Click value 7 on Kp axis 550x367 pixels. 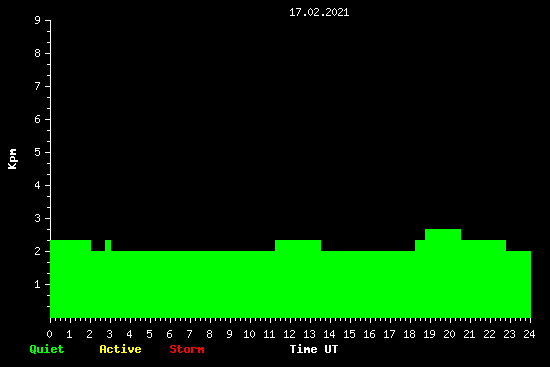(38, 86)
